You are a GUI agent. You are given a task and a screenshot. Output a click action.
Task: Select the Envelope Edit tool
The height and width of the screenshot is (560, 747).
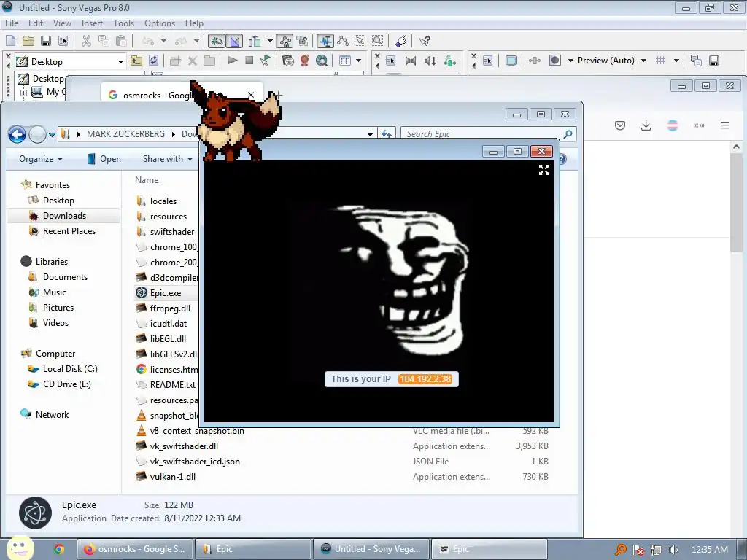tap(343, 41)
